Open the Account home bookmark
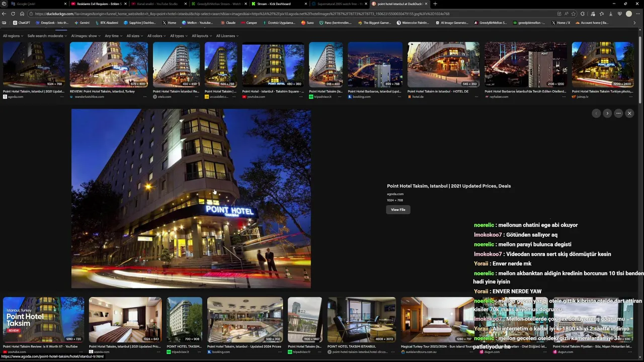The height and width of the screenshot is (362, 644). tap(592, 23)
